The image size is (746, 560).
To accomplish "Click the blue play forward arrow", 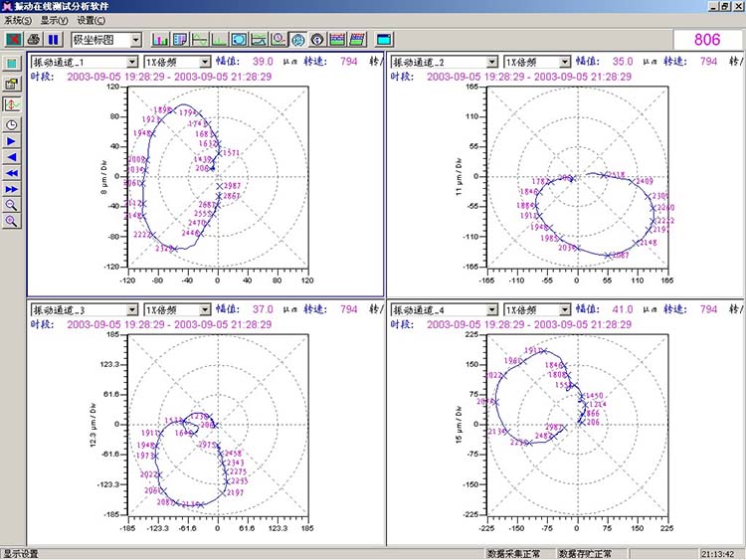I will point(12,141).
